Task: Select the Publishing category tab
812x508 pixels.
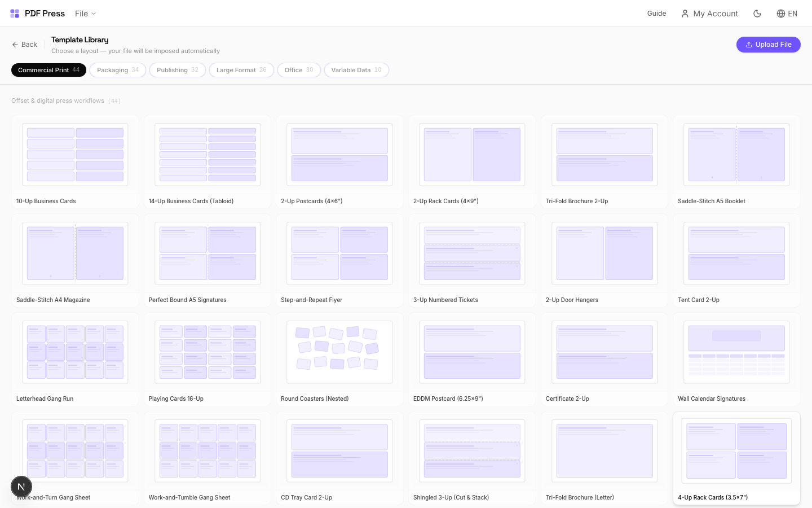Action: 177,70
